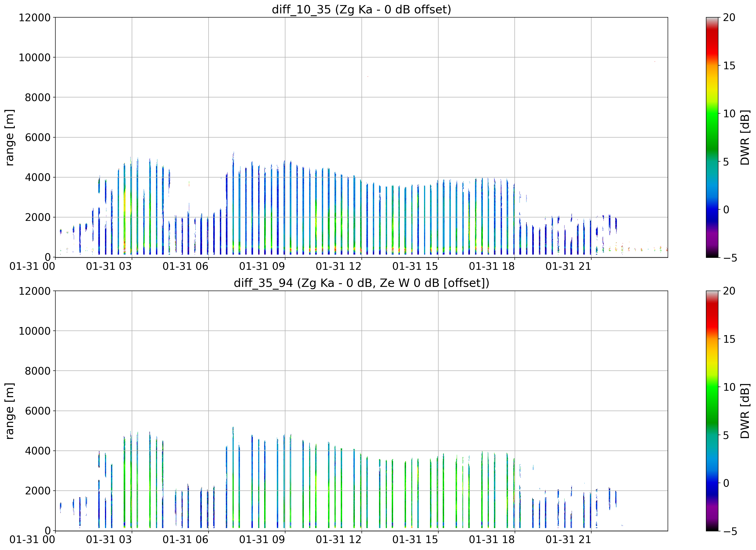756x550 pixels.
Task: Click the title "diff_10_35 (Zg Ka - 0 dB offset)"
Action: pyautogui.click(x=361, y=9)
